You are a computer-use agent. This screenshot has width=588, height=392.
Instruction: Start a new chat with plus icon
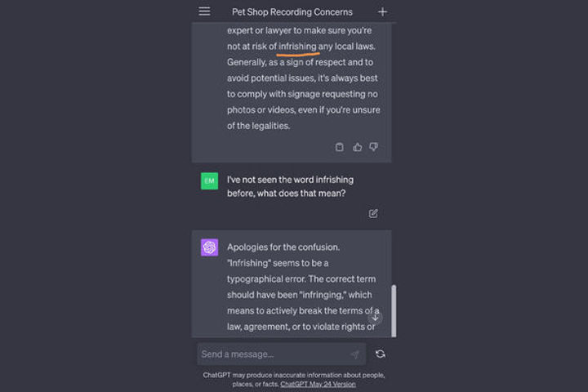click(382, 12)
